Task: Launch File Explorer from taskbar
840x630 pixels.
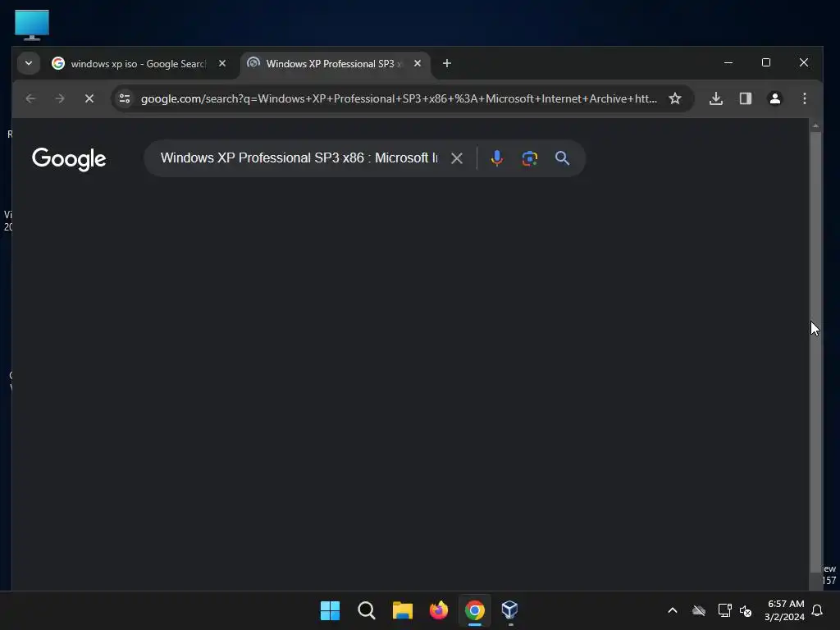Action: (402, 610)
